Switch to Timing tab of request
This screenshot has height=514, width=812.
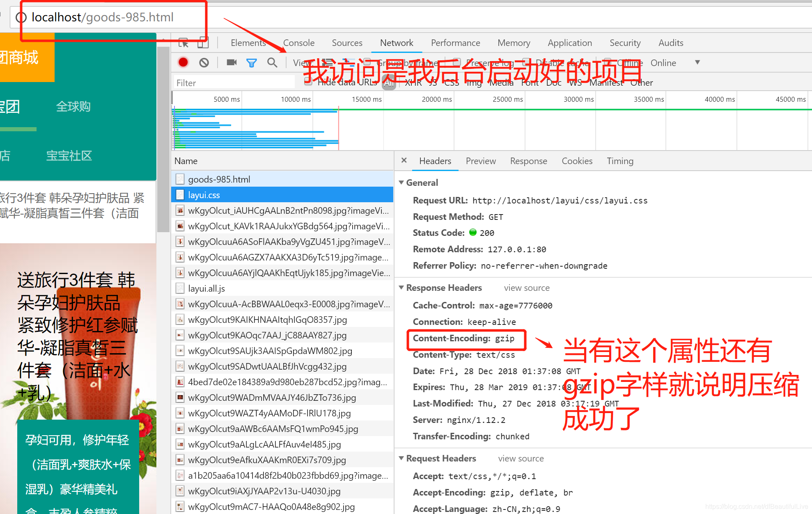(x=620, y=161)
